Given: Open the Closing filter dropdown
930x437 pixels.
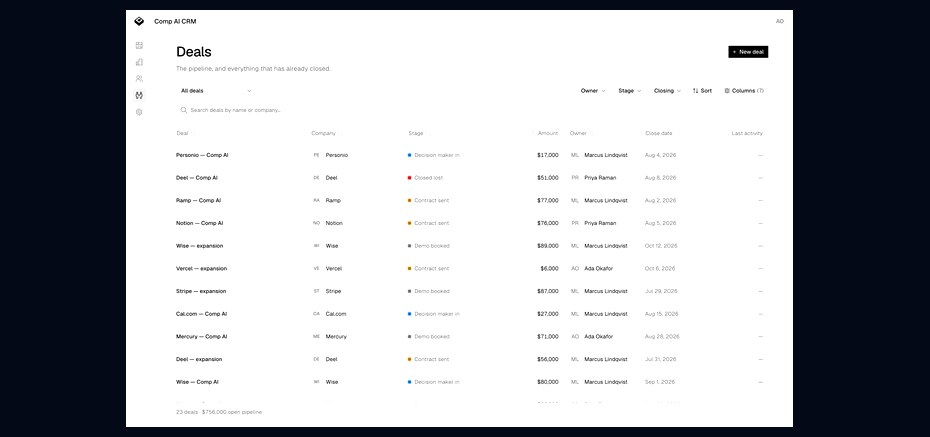Looking at the screenshot, I should point(667,91).
